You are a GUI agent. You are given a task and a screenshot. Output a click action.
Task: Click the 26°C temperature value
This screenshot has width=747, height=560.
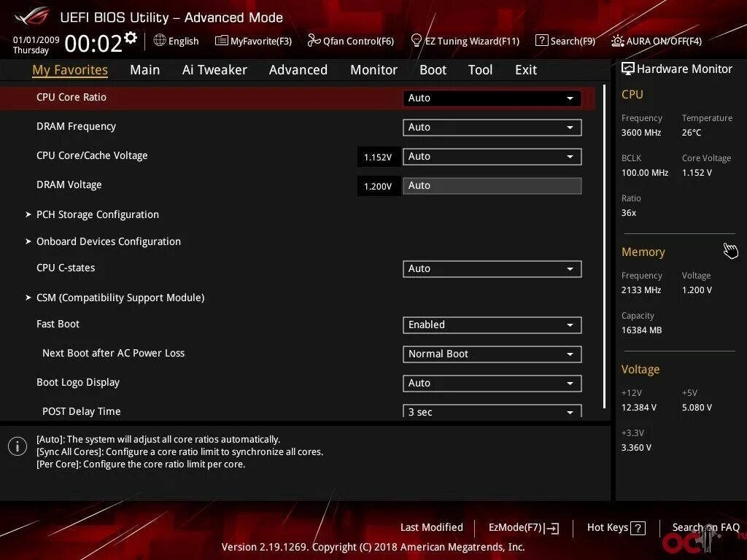coord(692,133)
